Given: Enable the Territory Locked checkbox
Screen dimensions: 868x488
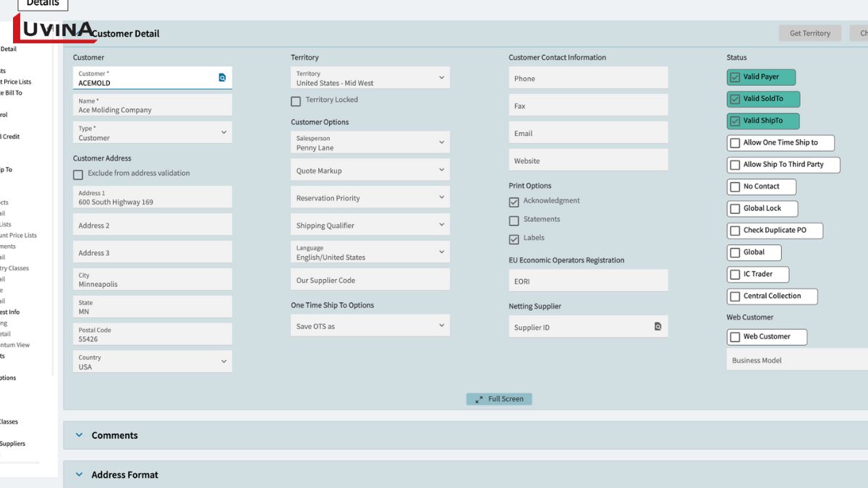Looking at the screenshot, I should 296,101.
